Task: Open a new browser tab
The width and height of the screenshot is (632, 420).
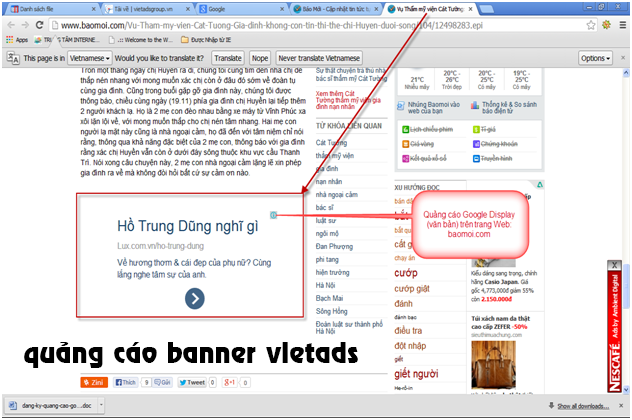Action: [x=486, y=9]
